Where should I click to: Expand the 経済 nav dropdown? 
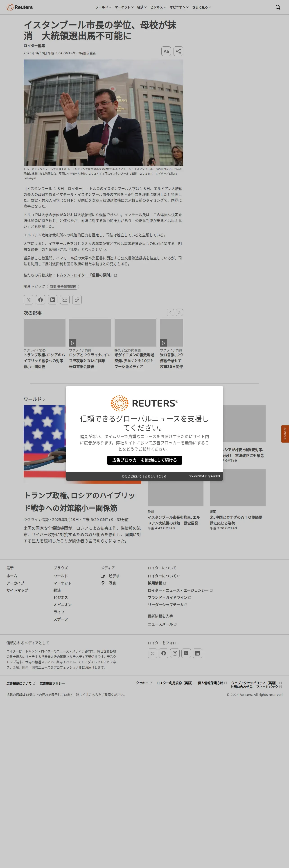point(142,7)
